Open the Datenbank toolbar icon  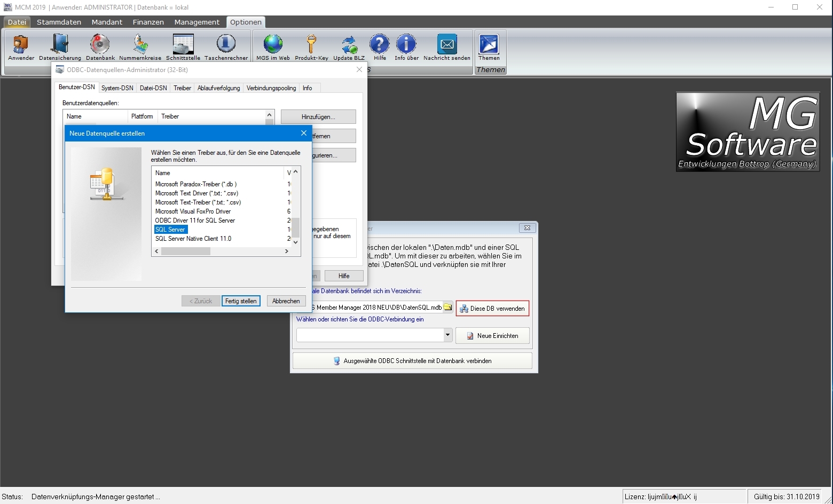[100, 48]
